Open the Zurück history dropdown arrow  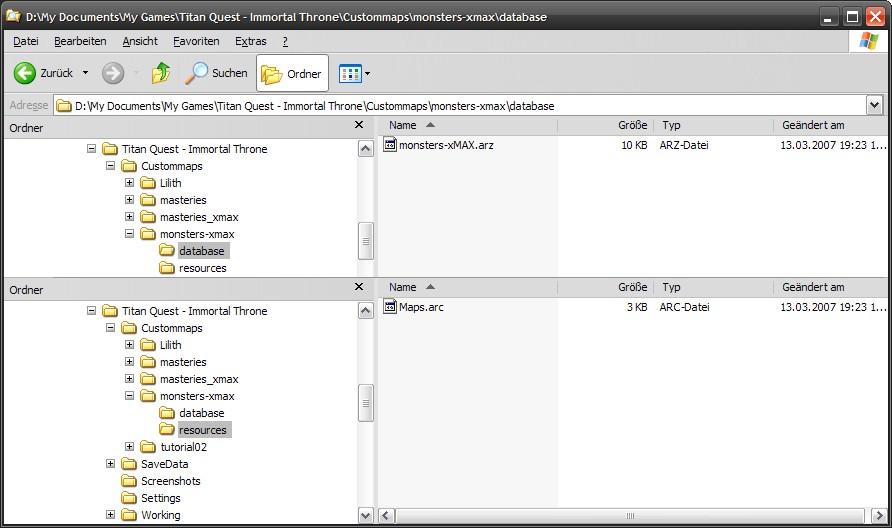click(86, 73)
